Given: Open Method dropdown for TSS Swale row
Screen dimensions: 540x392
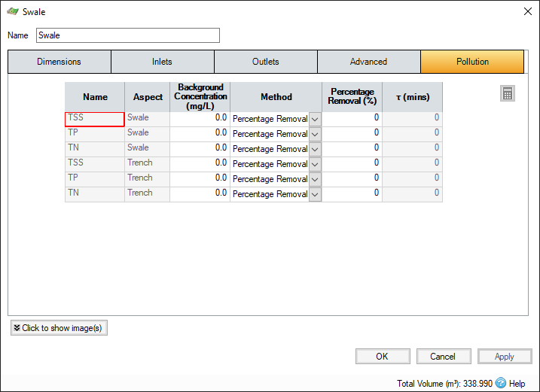Looking at the screenshot, I should [315, 120].
